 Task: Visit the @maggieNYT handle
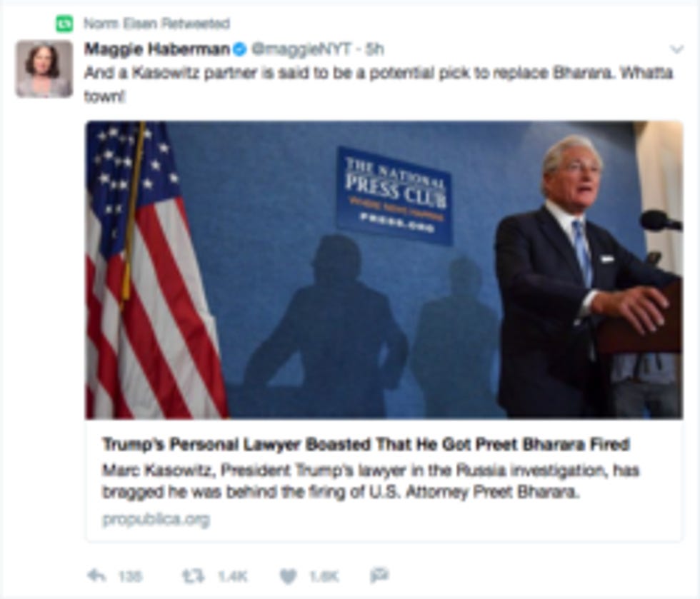(x=301, y=49)
